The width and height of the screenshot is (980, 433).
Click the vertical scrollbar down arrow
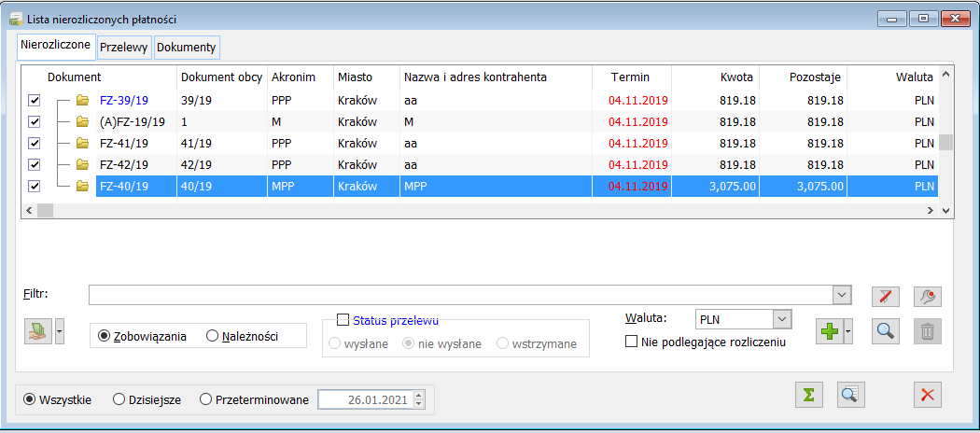(945, 211)
